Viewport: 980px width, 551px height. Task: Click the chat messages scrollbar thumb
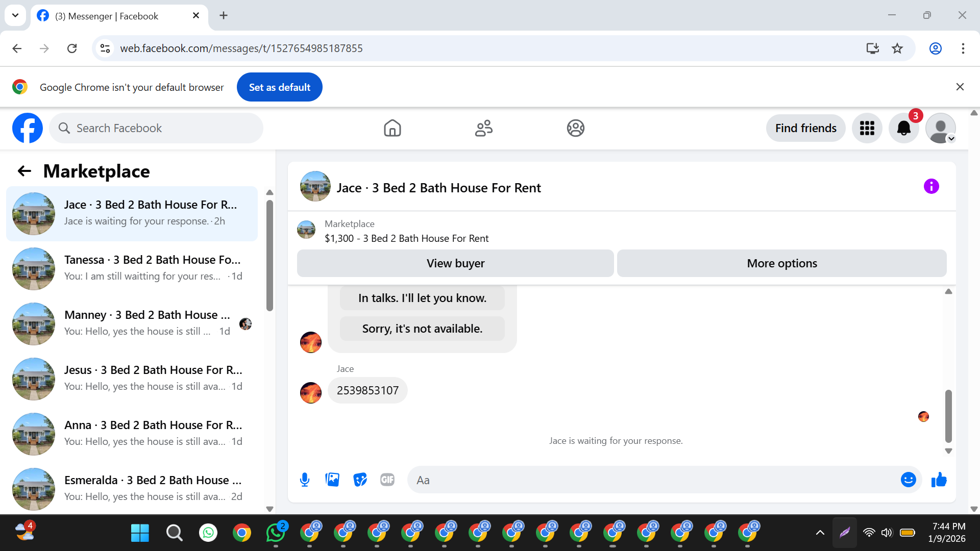click(948, 416)
